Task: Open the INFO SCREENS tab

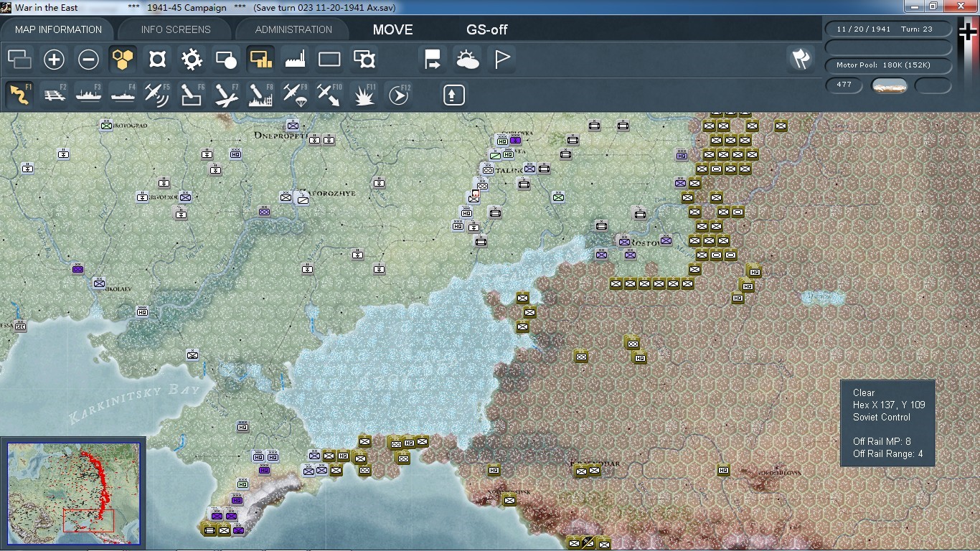Action: [176, 29]
